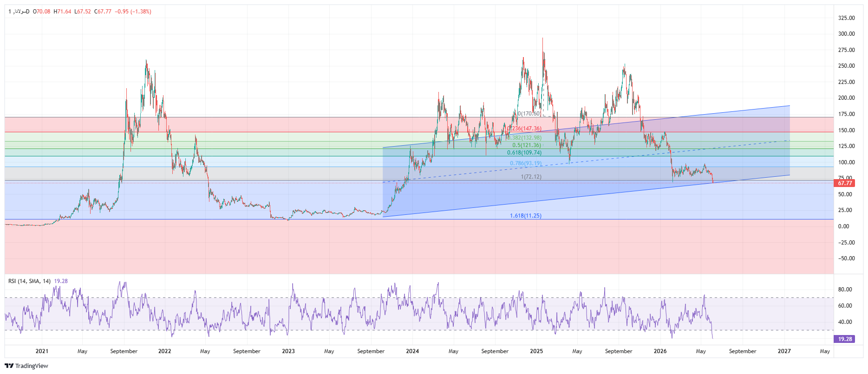Click the 2027 label on the time axis
The width and height of the screenshot is (868, 374).
coord(784,351)
